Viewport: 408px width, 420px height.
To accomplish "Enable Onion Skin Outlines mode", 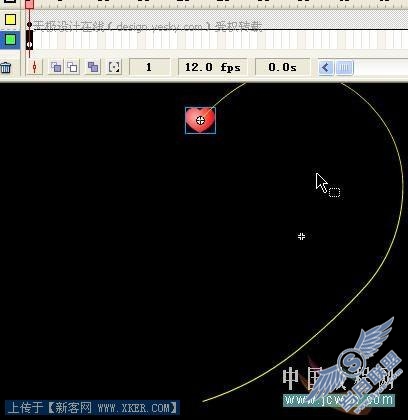I will 72,67.
